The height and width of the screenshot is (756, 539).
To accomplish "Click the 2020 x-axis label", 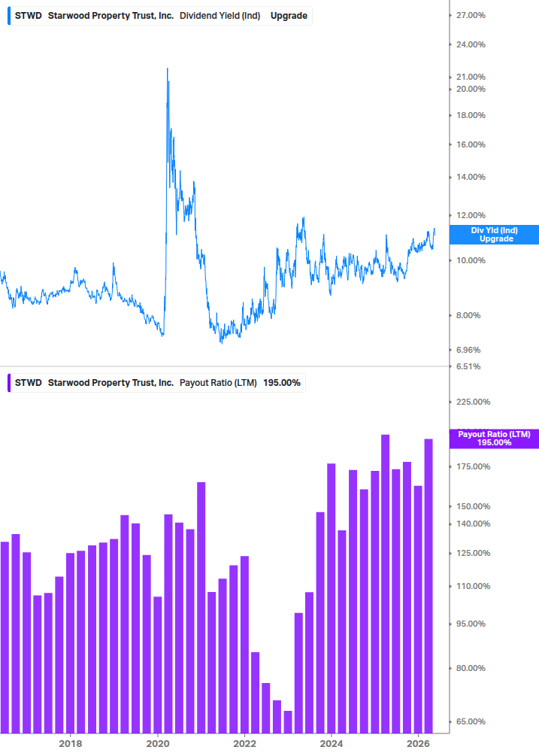I will coord(158,744).
